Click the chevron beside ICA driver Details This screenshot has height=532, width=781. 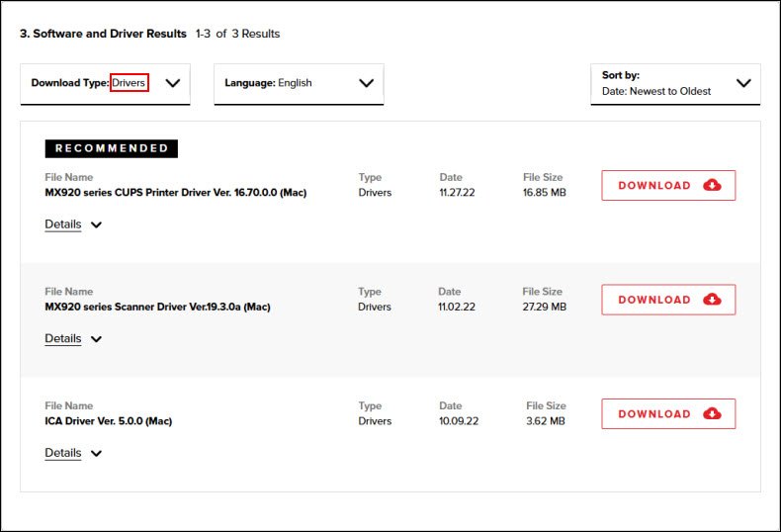(x=97, y=453)
